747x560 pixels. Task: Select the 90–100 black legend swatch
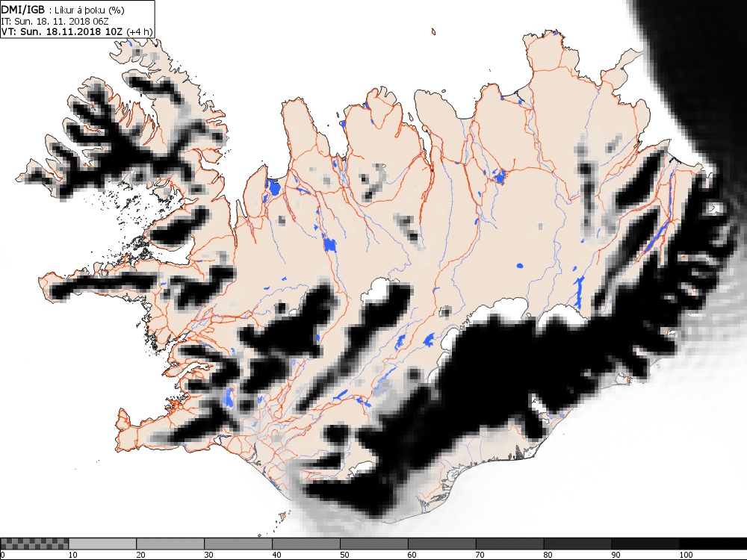(645, 544)
